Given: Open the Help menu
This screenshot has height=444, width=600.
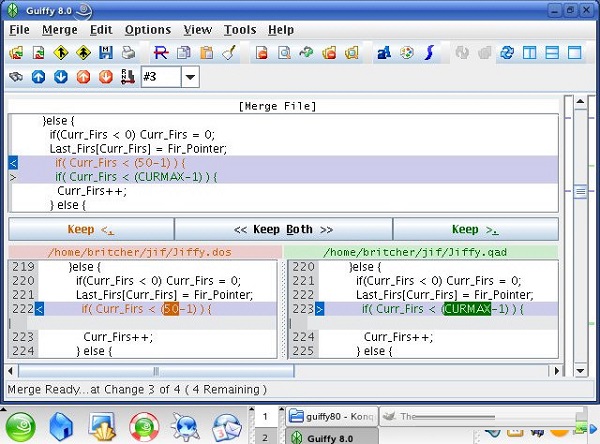Looking at the screenshot, I should [281, 30].
